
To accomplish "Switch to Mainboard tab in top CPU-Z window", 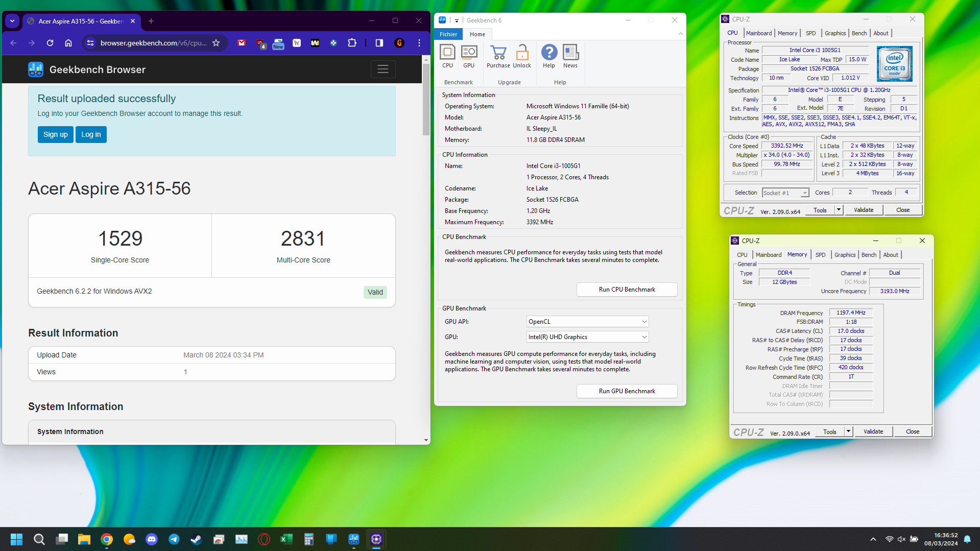I will pos(759,33).
